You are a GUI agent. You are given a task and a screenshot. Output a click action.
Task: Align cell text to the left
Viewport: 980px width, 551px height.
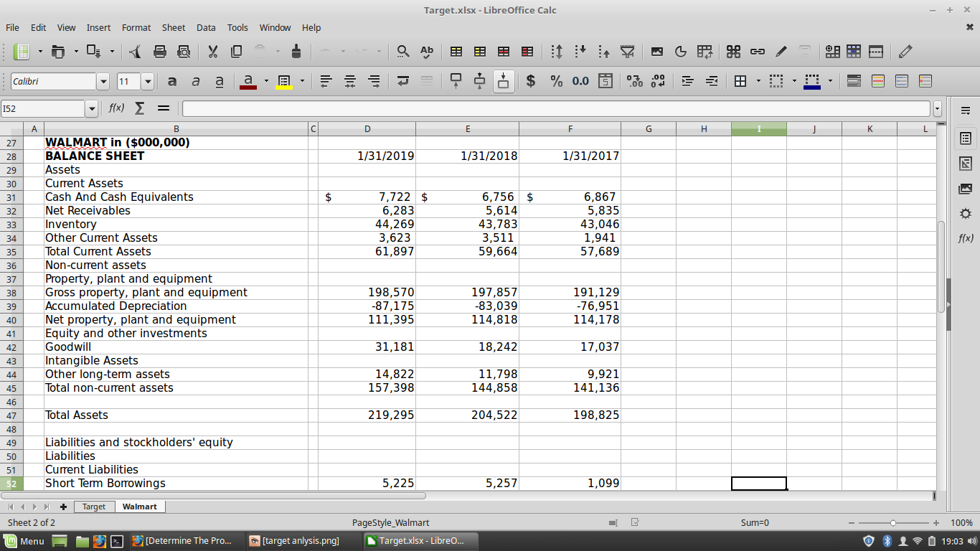pos(326,81)
